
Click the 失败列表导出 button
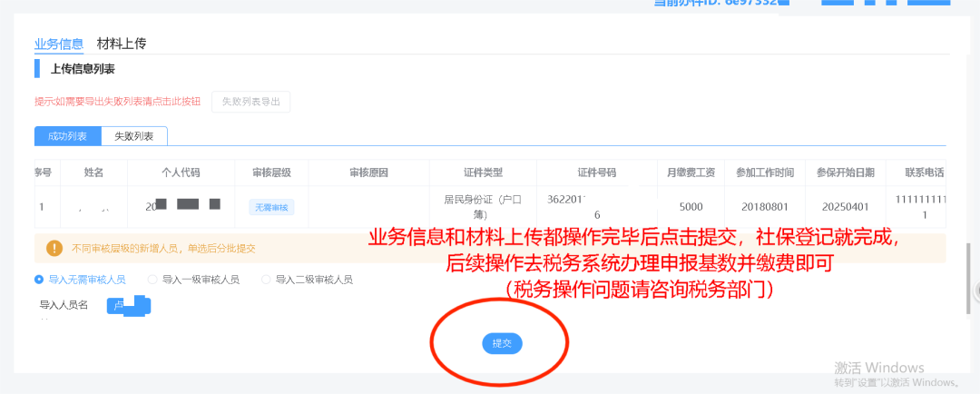(x=250, y=102)
